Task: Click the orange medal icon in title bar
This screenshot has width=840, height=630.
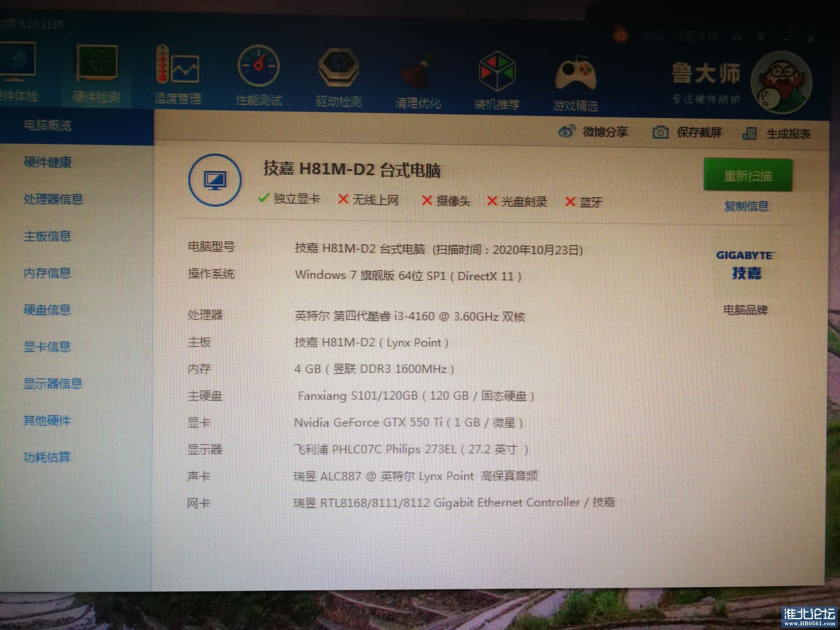Action: [x=621, y=34]
